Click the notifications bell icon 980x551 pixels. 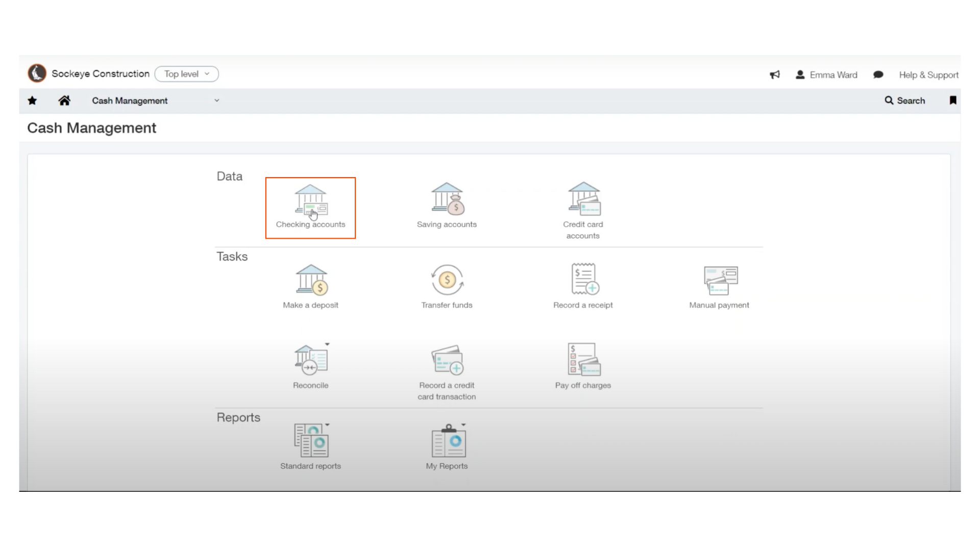[x=775, y=74]
